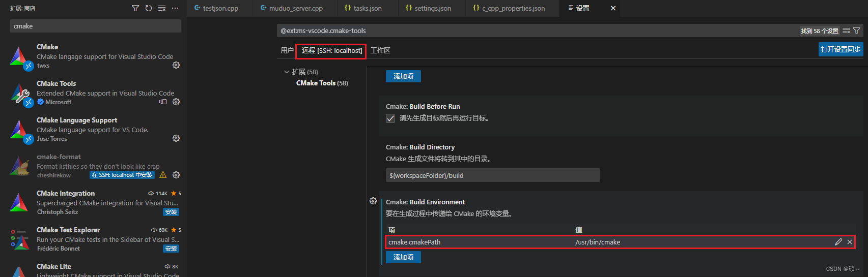Image resolution: width=868 pixels, height=277 pixels.
Task: Close the 设置 tab
Action: click(613, 8)
